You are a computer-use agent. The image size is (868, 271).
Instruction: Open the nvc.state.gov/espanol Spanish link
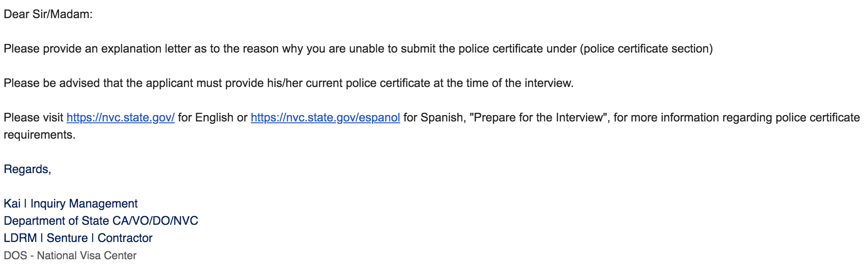click(325, 118)
